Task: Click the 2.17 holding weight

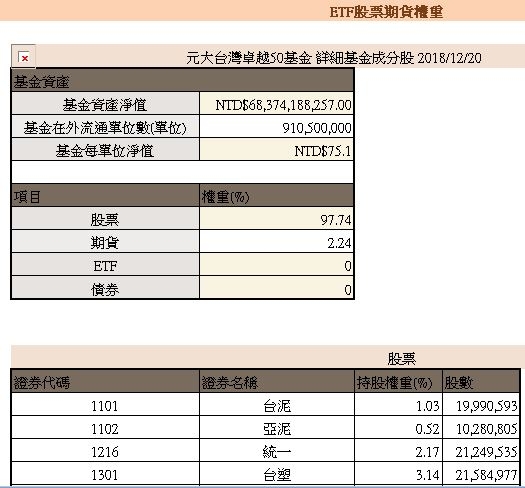Action: (x=427, y=452)
